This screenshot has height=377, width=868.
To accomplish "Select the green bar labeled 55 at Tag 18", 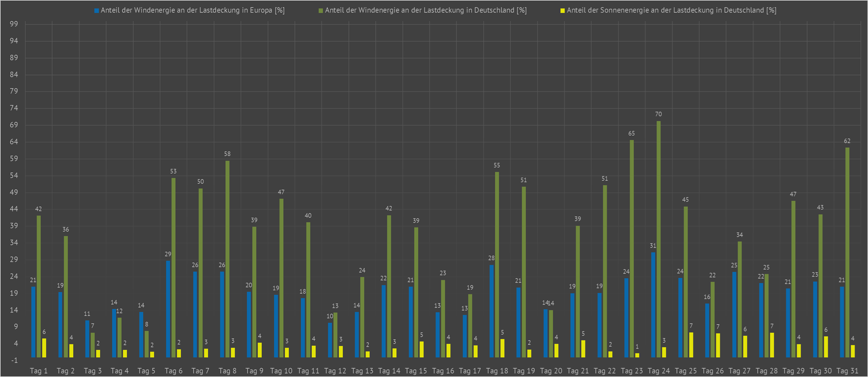I will (x=497, y=265).
